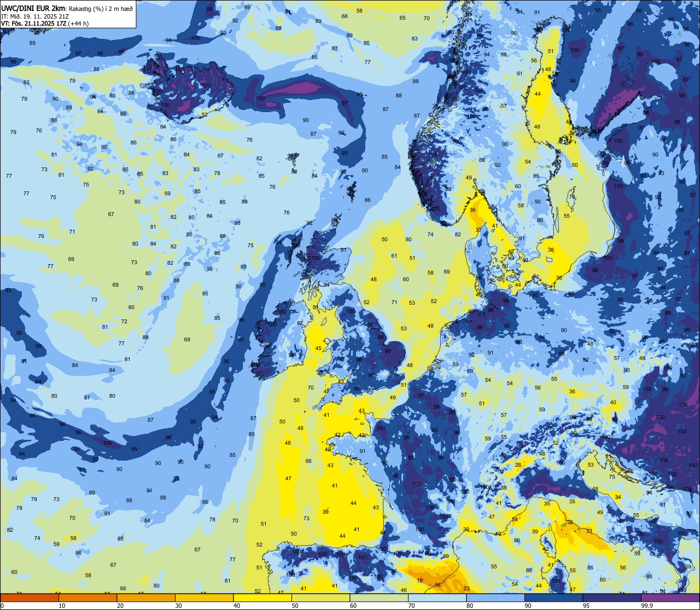Click the purple legend swatch above 99.9%
The height and width of the screenshot is (610, 700).
point(670,597)
